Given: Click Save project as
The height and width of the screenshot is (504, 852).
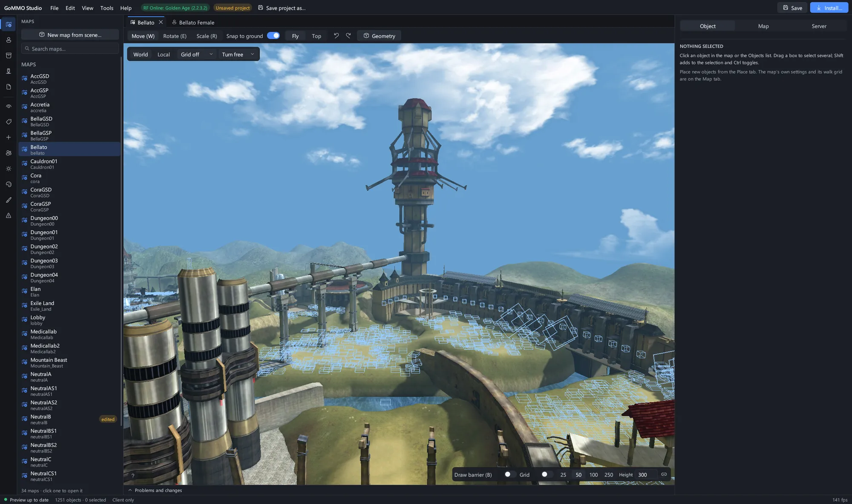Looking at the screenshot, I should 282,8.
